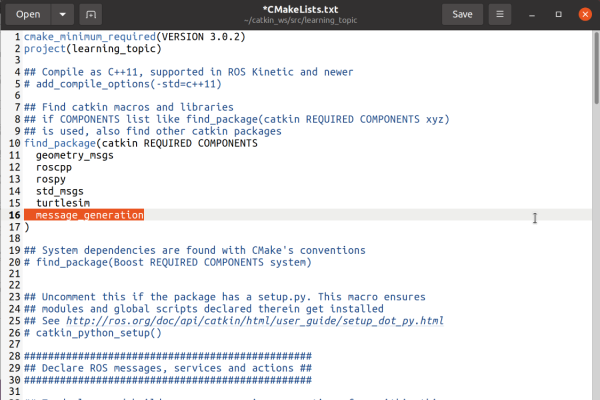Screen dimensions: 600x400
Task: Minimize the gedit window
Action: 530,14
